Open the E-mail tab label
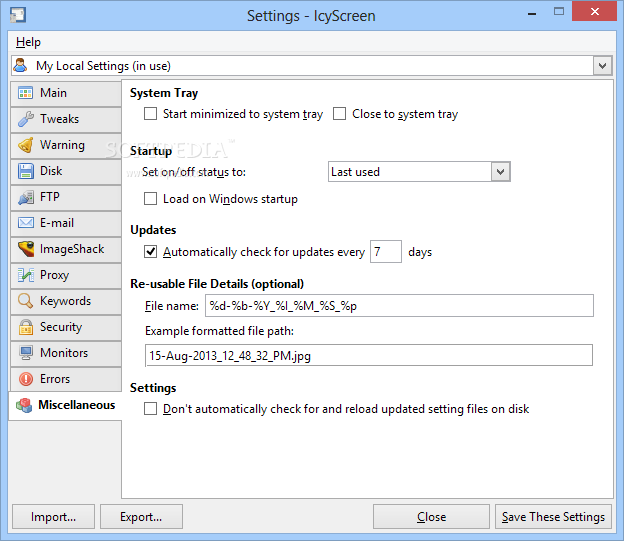This screenshot has height=541, width=624. click(x=57, y=223)
